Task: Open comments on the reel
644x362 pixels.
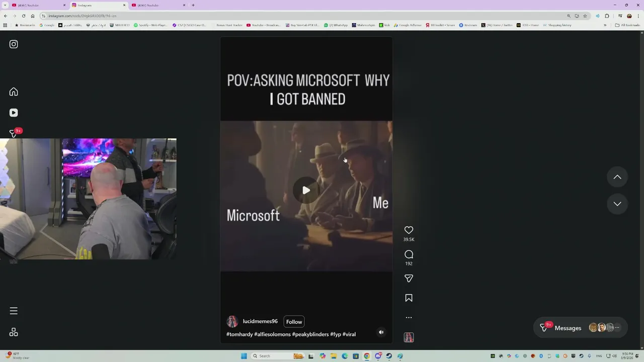Action: 409,254
